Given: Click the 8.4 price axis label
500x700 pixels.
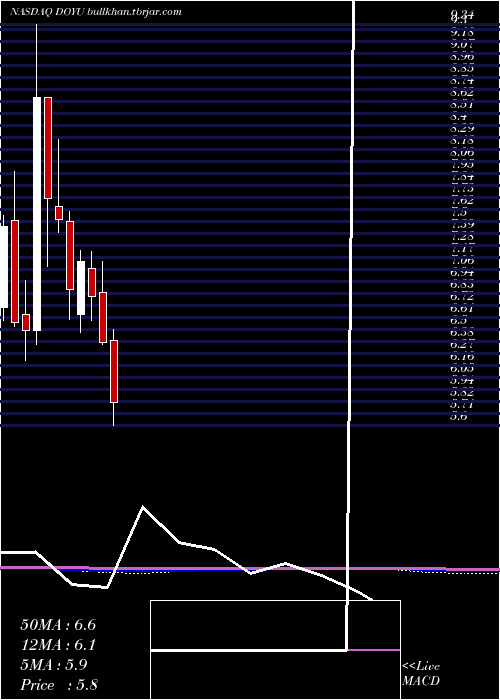Looking at the screenshot, I should point(459,117).
